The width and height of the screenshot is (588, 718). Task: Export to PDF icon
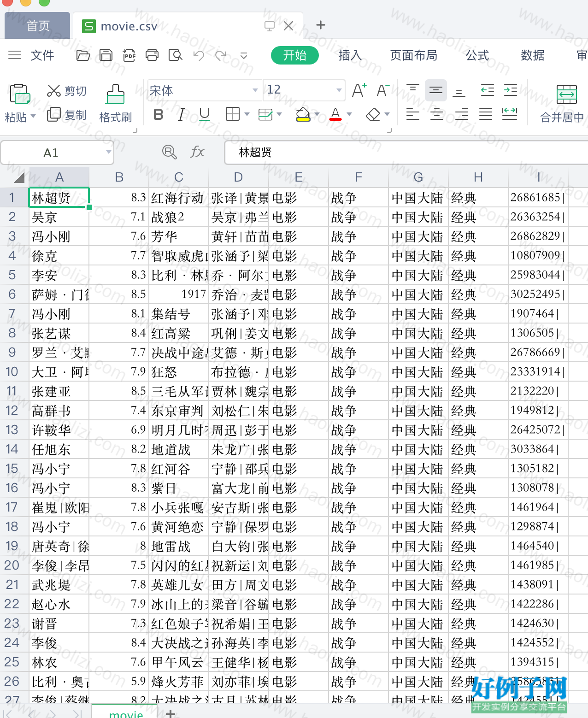129,56
